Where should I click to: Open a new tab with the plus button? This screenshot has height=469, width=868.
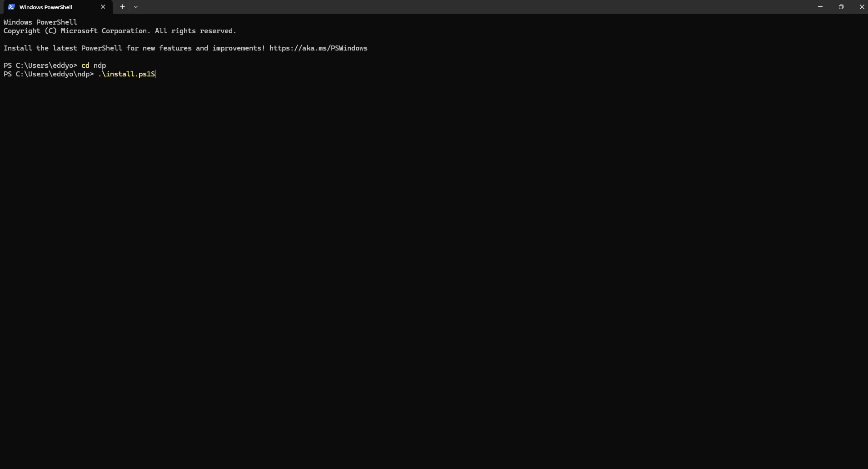click(122, 7)
